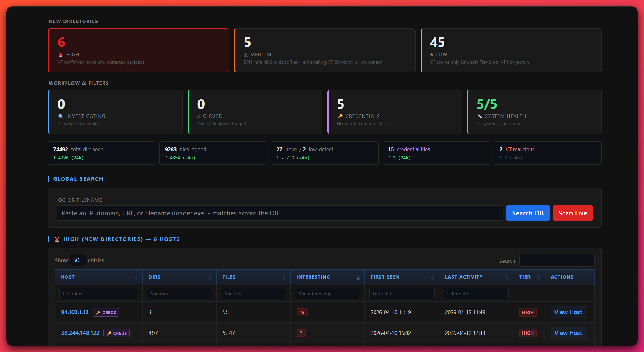Open host link 38.244.148.122

[80, 333]
